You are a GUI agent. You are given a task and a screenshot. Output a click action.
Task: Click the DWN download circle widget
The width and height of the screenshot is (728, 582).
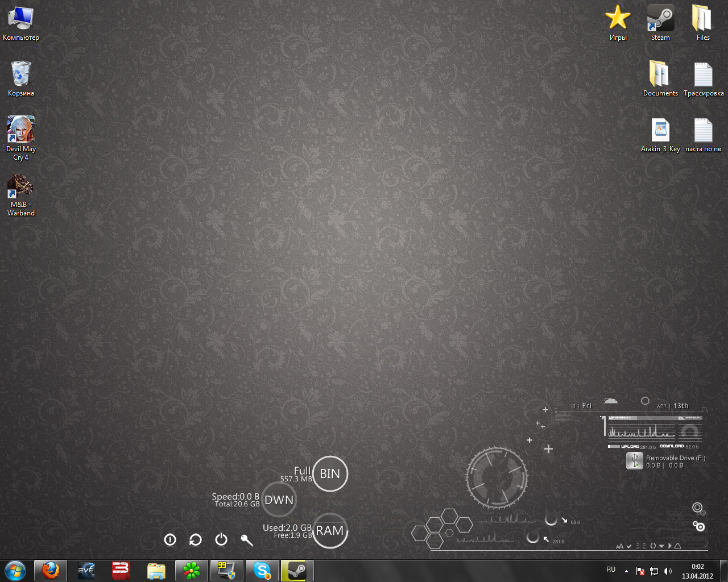tap(279, 500)
